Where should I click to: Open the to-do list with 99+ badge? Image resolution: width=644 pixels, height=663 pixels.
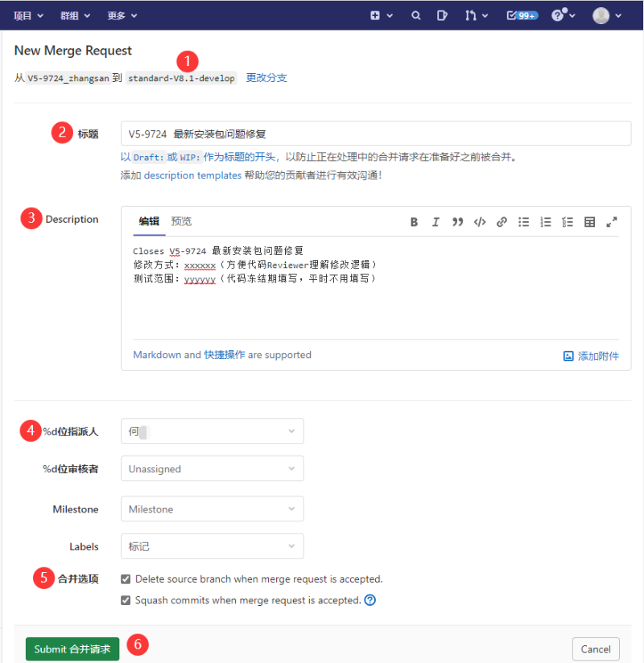[x=522, y=15]
